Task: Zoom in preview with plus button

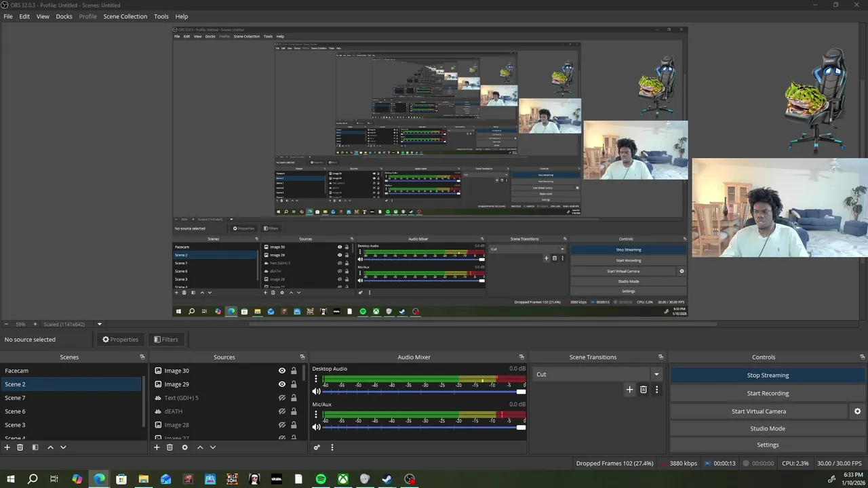Action: (35, 325)
